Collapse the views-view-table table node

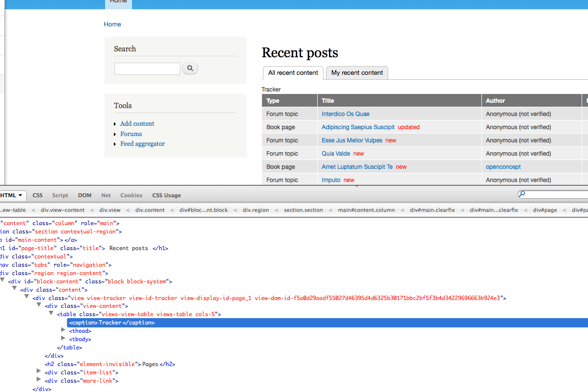coord(52,314)
